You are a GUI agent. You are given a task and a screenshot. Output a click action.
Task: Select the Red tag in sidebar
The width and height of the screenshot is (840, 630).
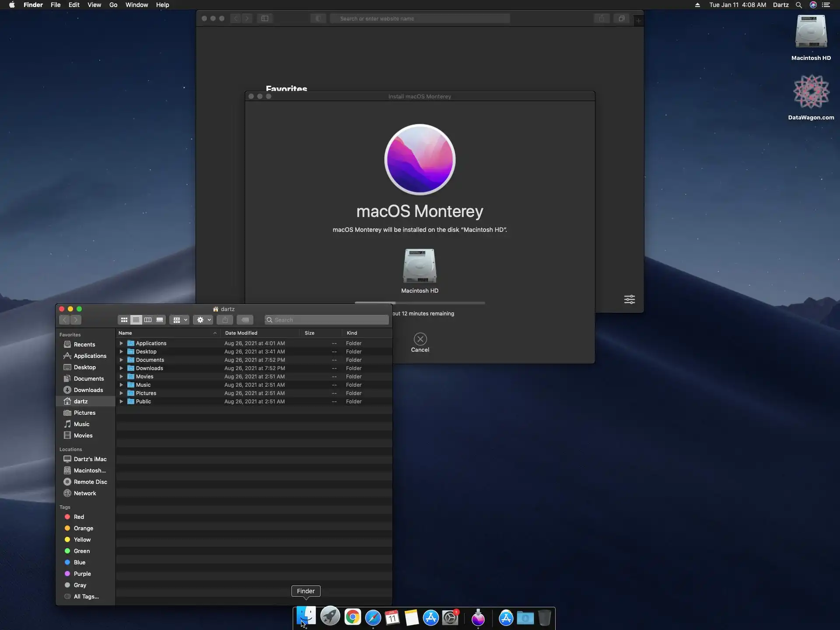[79, 517]
